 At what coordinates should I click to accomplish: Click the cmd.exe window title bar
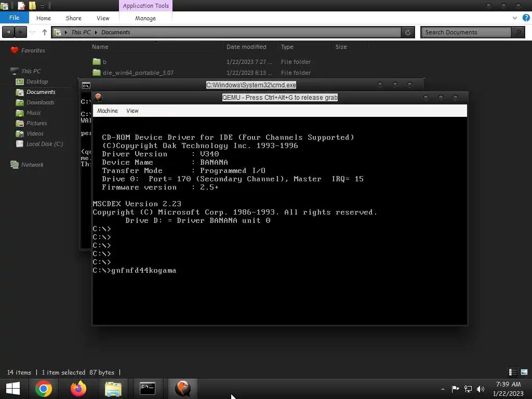pyautogui.click(x=251, y=85)
